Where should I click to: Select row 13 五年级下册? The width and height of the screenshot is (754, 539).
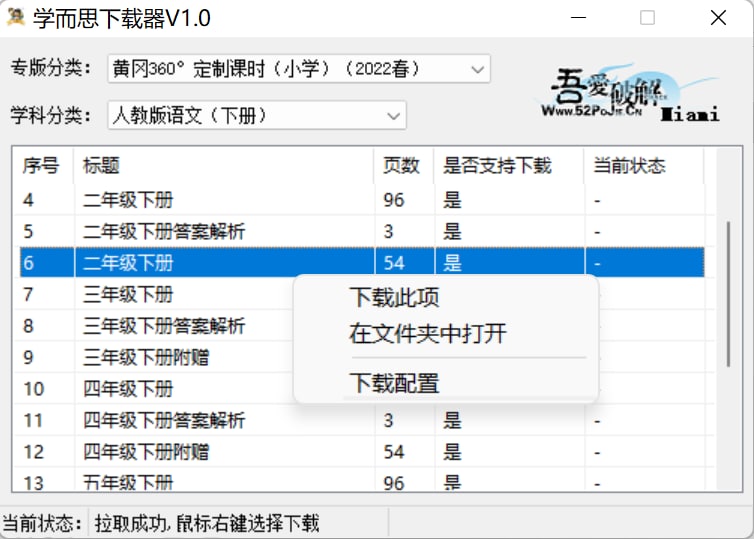pos(362,481)
